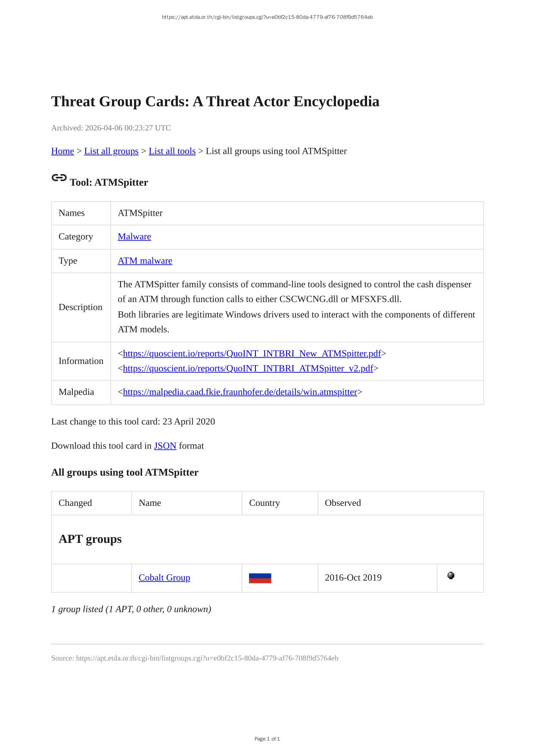Screen dimensions: 535x756
Task: Open the QuoINT New_ATMSpitter PDF report link
Action: coord(252,353)
